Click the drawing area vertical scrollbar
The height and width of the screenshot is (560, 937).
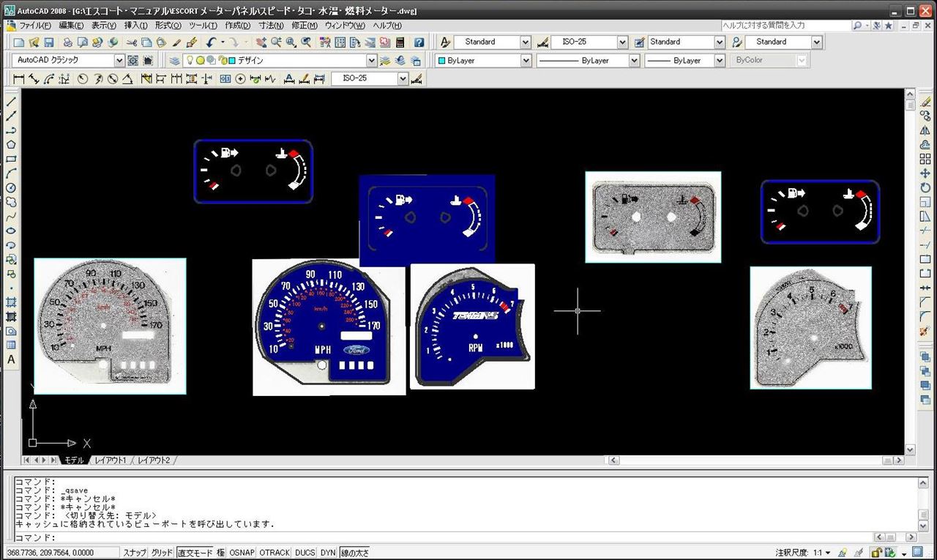910,271
